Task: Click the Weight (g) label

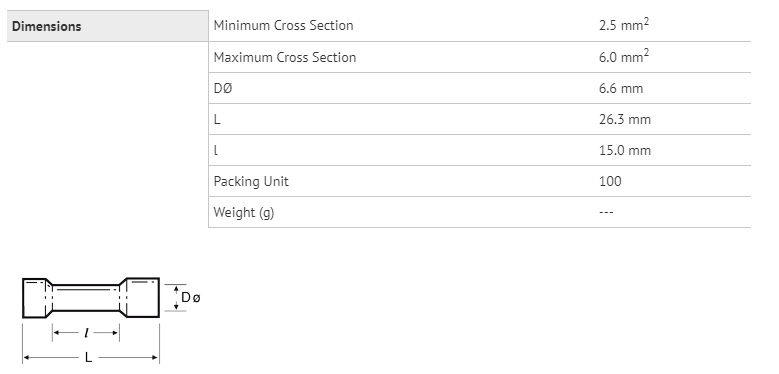Action: point(243,213)
